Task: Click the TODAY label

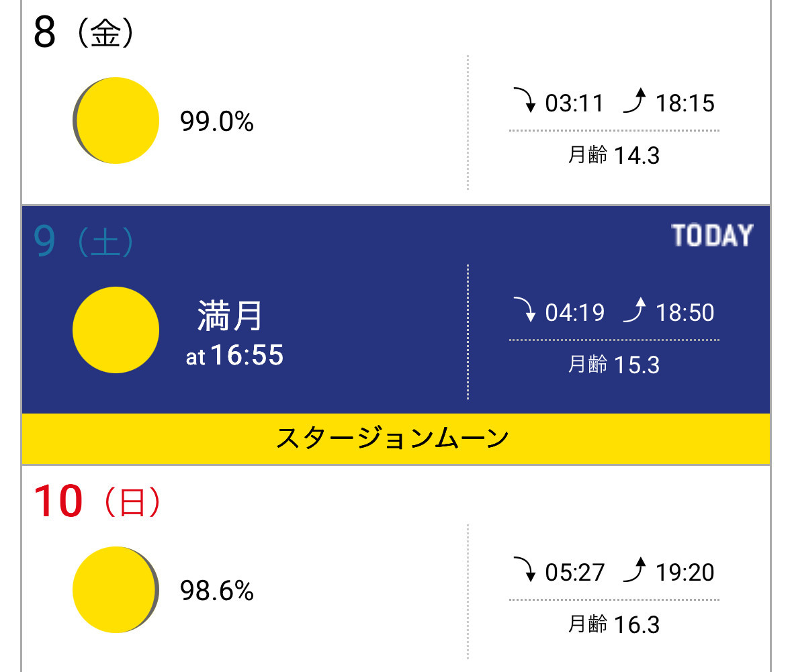Action: coord(712,236)
